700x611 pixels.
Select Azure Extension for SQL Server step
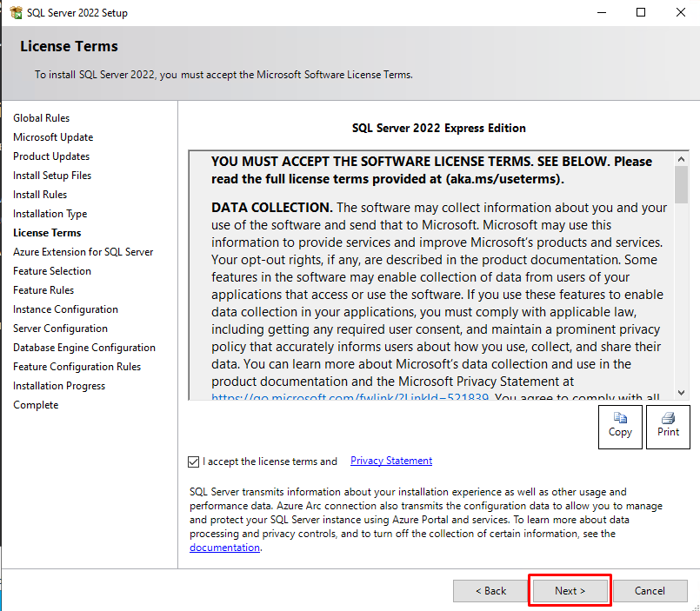pos(83,252)
